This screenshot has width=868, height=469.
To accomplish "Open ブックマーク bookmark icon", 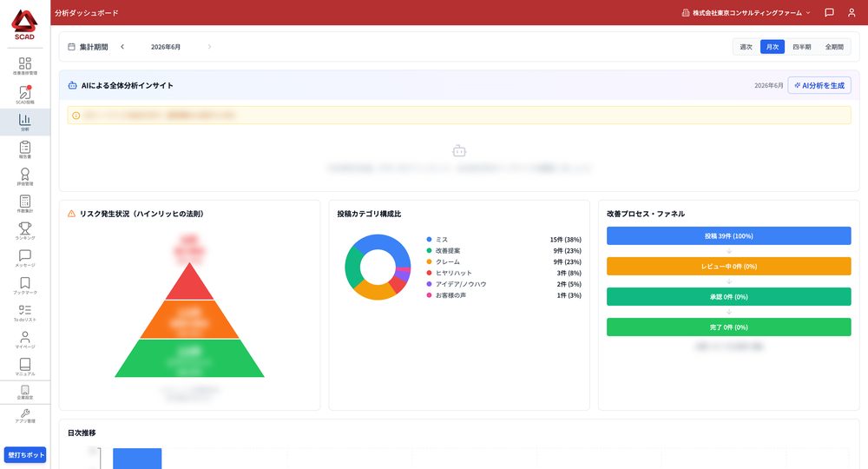I will (x=25, y=282).
